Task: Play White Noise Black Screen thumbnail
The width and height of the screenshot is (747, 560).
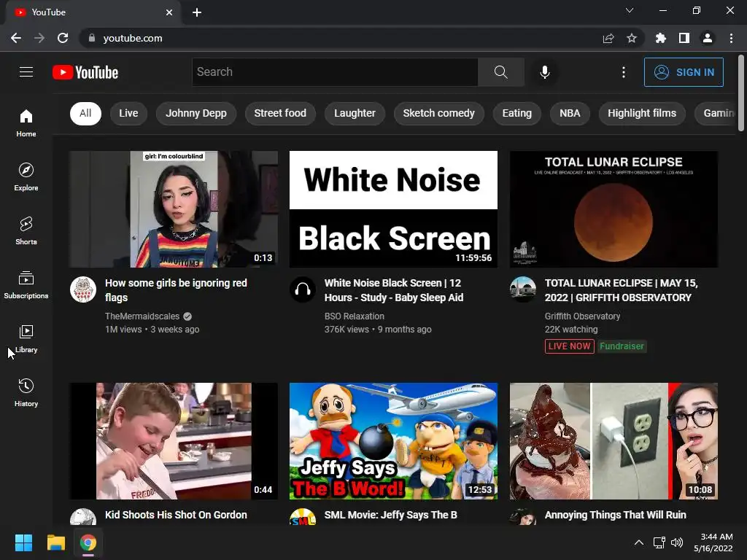Action: point(393,209)
